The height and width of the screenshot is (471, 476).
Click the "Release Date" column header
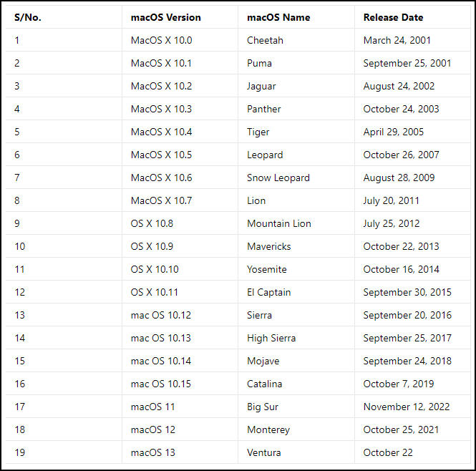(x=393, y=17)
